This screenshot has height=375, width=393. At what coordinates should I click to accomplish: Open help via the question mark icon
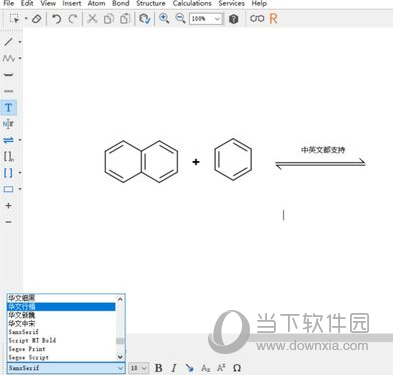[x=234, y=19]
